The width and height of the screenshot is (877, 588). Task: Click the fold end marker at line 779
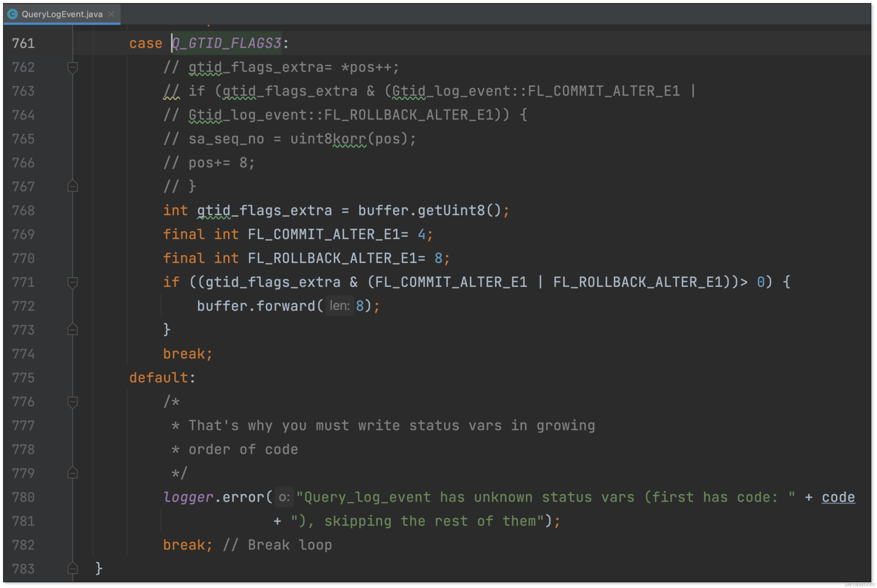coord(73,473)
